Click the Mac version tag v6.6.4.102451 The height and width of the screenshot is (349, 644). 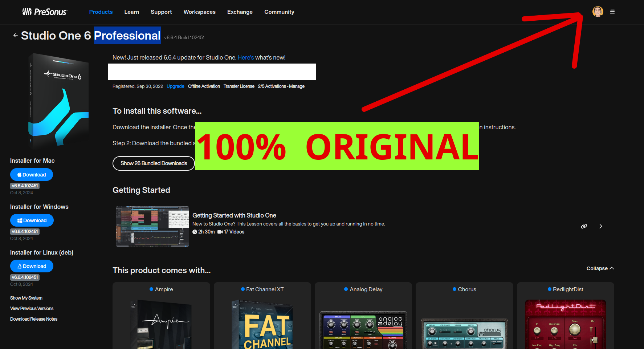25,186
